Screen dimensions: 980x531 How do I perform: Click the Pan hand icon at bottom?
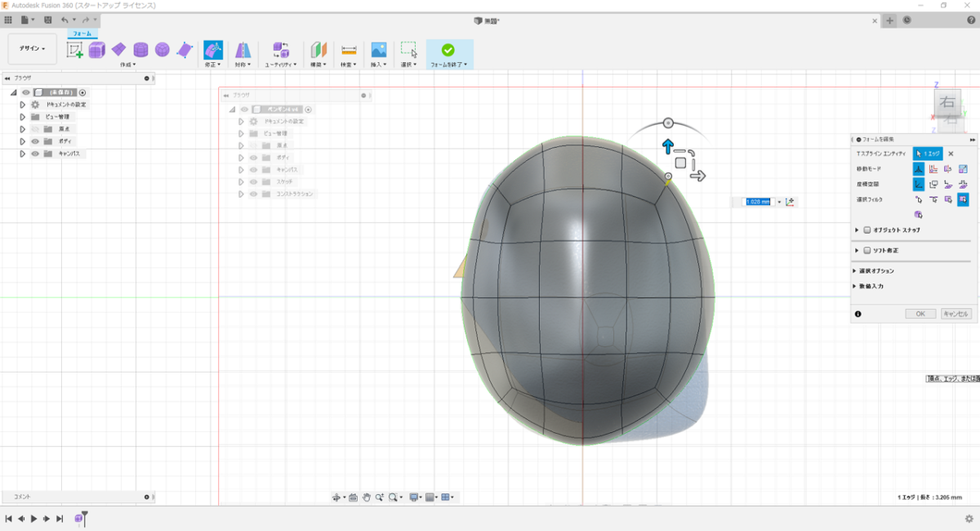click(x=367, y=497)
